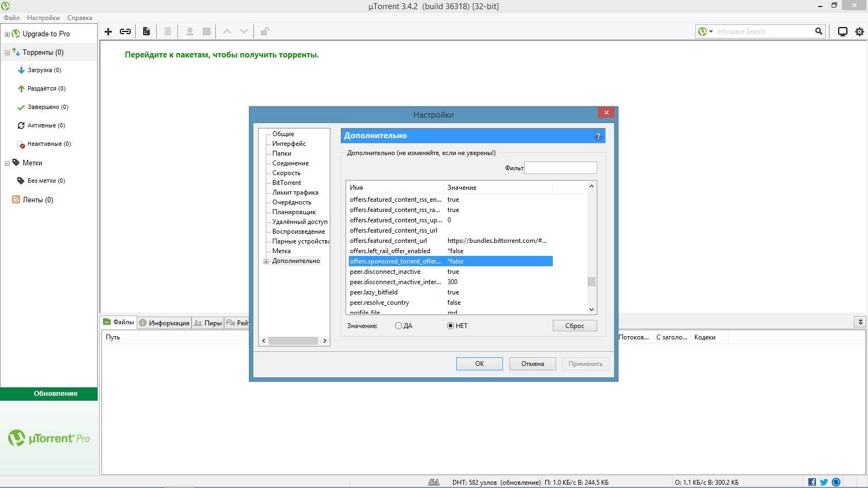868x488 pixels.
Task: Select the НЕТ radio button
Action: pyautogui.click(x=450, y=326)
